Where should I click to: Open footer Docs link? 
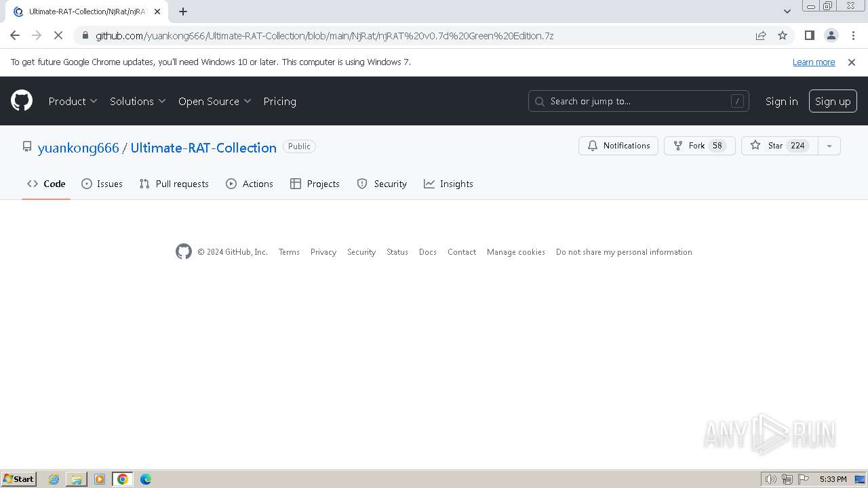pos(428,251)
